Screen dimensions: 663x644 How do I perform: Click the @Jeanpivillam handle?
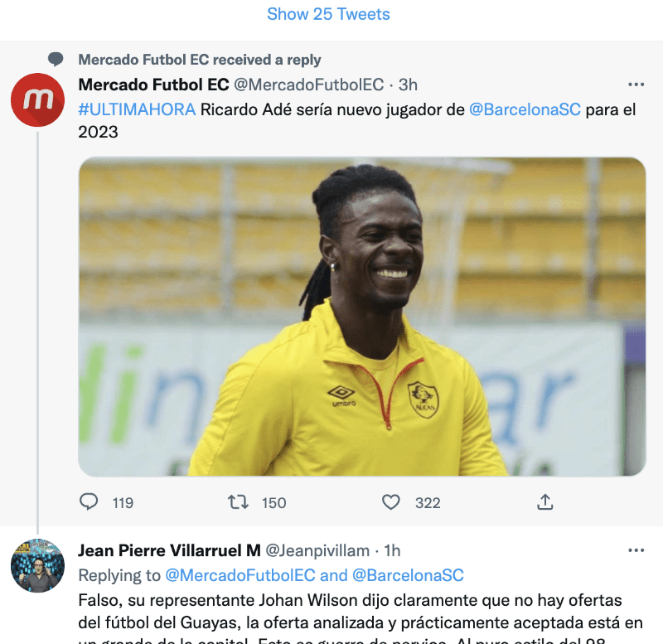pos(317,550)
